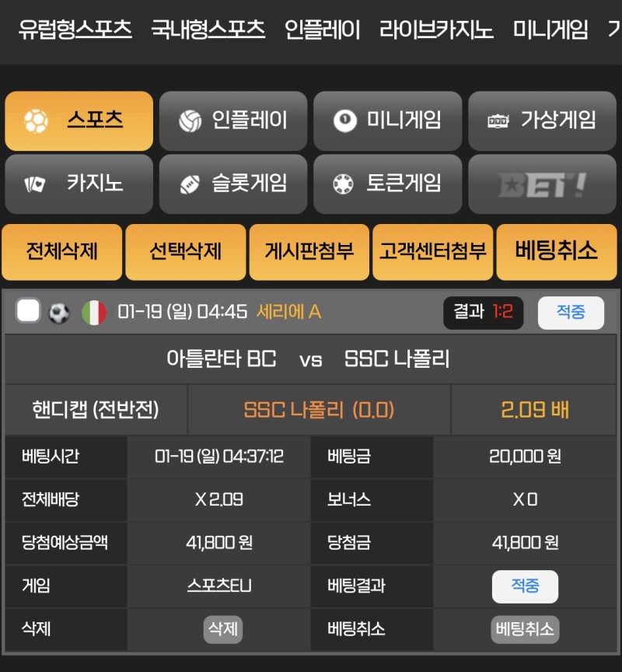
Task: Open 슬롯게임 with the football icon
Action: click(233, 184)
